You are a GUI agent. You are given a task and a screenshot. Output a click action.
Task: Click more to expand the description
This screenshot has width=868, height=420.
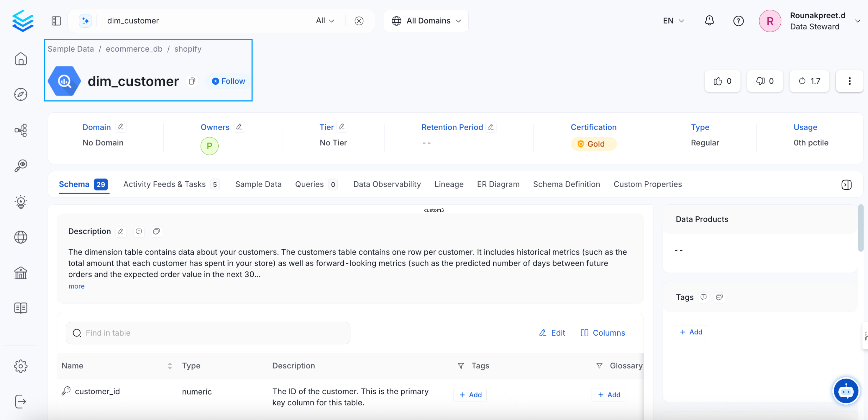click(76, 286)
